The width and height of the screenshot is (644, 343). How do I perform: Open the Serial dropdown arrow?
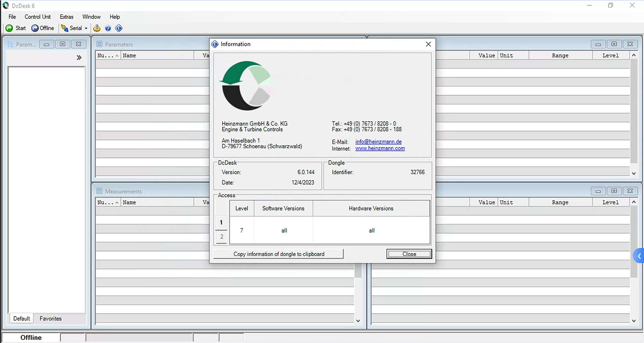coord(86,28)
